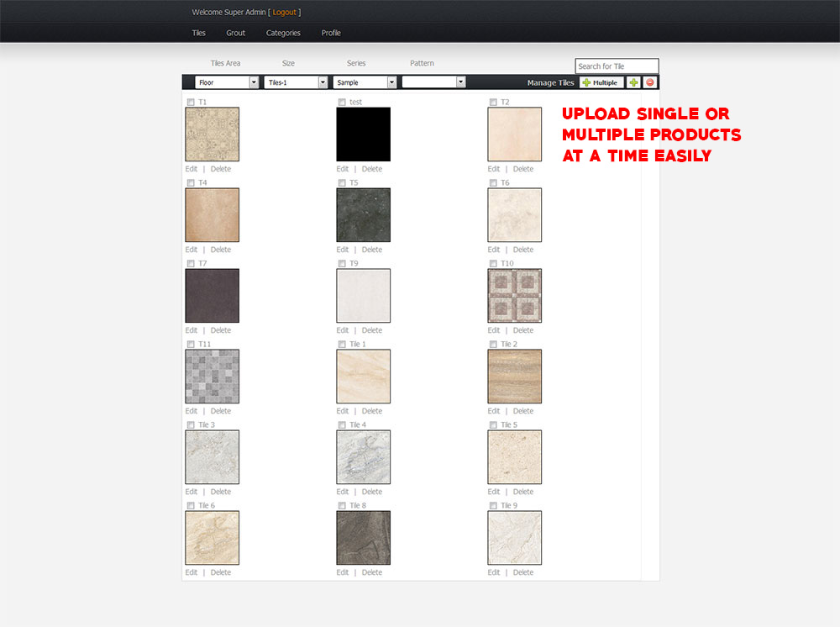This screenshot has height=627, width=840.
Task: Open the Categories menu
Action: pyautogui.click(x=283, y=33)
